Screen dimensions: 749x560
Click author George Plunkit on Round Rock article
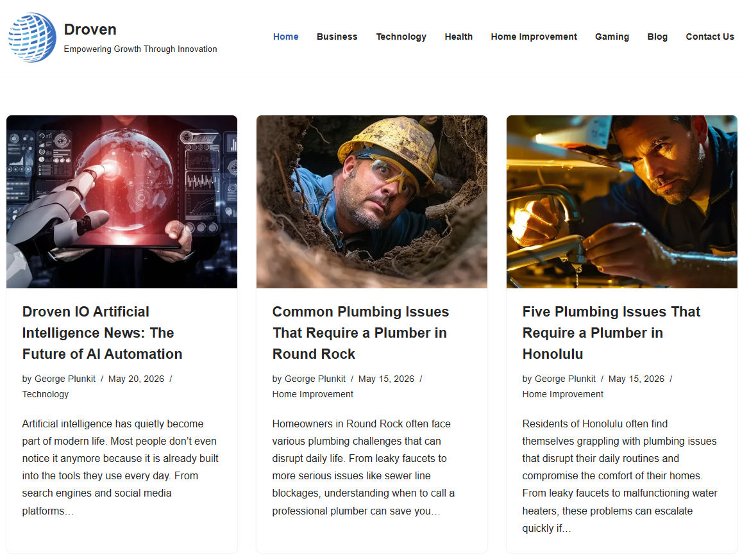tap(315, 379)
